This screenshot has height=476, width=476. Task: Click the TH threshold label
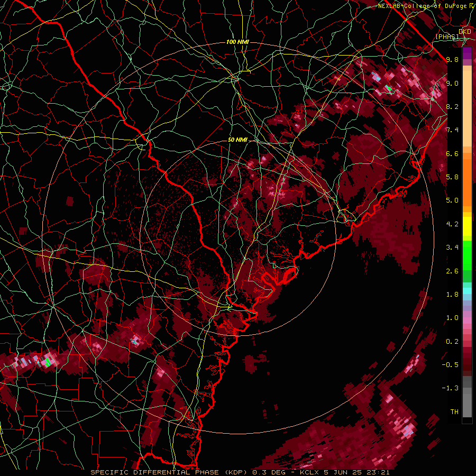click(x=454, y=412)
